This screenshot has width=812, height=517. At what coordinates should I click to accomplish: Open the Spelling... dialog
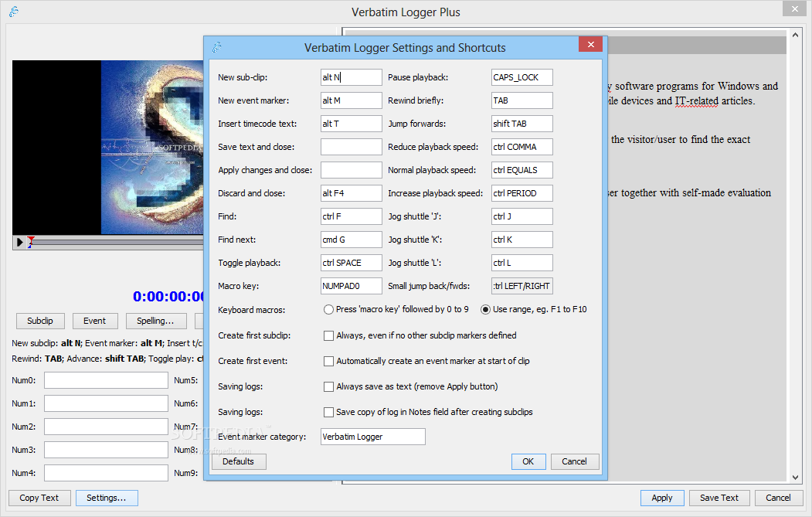point(155,321)
